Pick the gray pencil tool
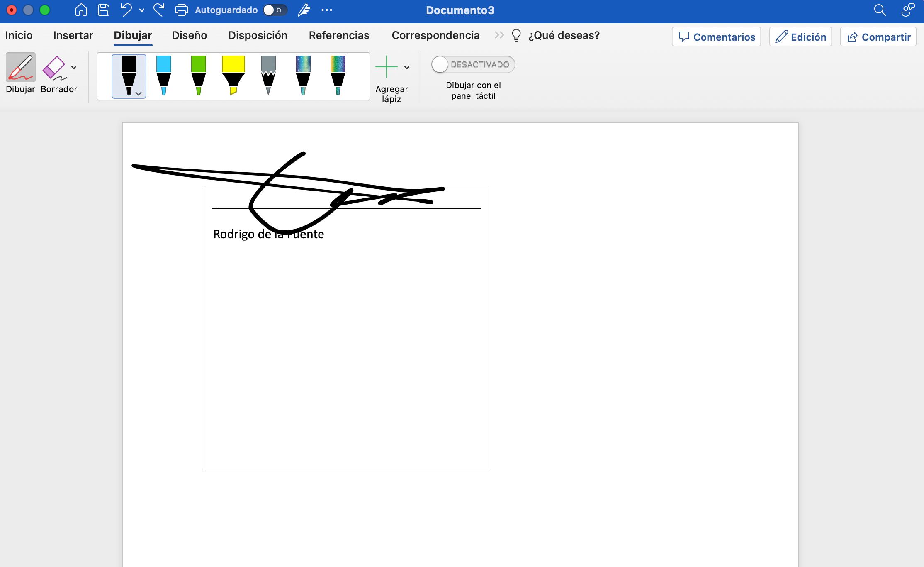Screen dimensions: 924x567 268,76
